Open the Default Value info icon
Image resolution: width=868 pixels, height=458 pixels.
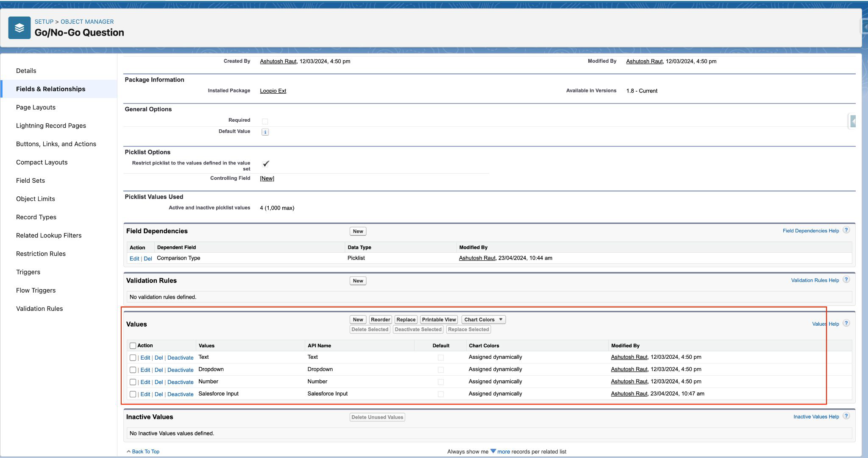coord(265,132)
